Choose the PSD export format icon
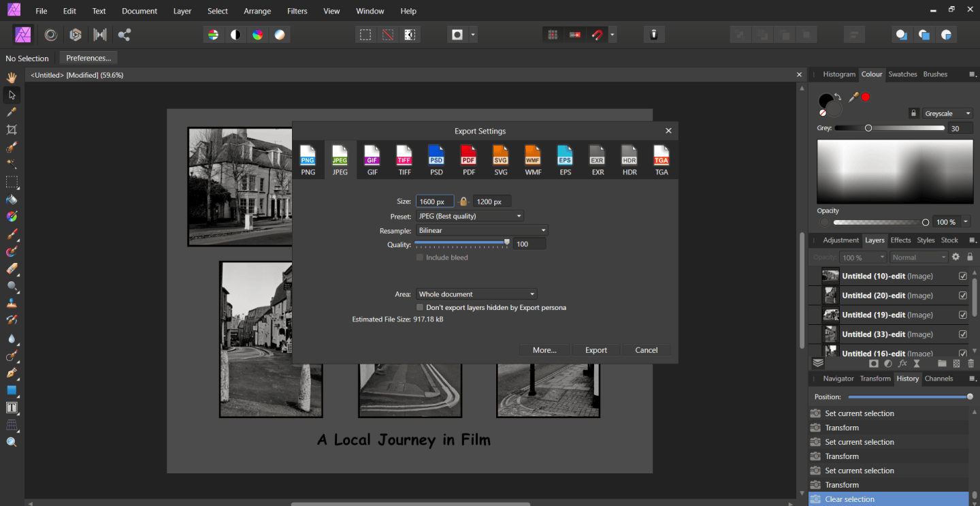The width and height of the screenshot is (980, 506). pos(436,160)
